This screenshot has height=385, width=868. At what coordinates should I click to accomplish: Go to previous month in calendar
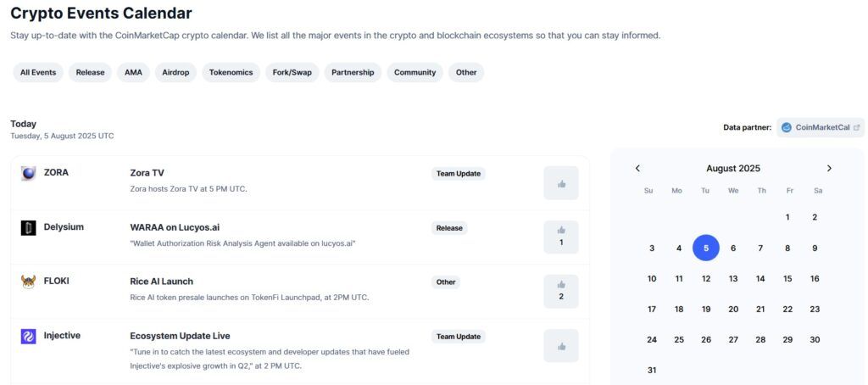pyautogui.click(x=637, y=168)
